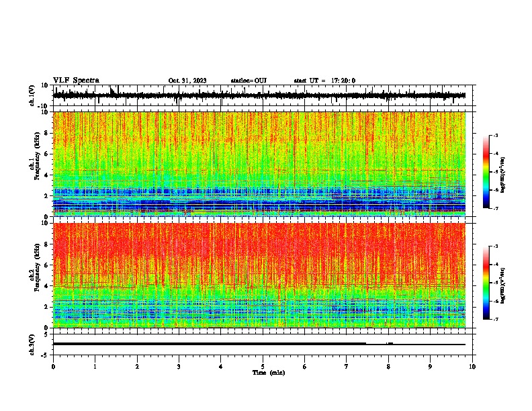The width and height of the screenshot is (532, 411).
Task: Click the 'station=OUI' label
Action: (249, 81)
